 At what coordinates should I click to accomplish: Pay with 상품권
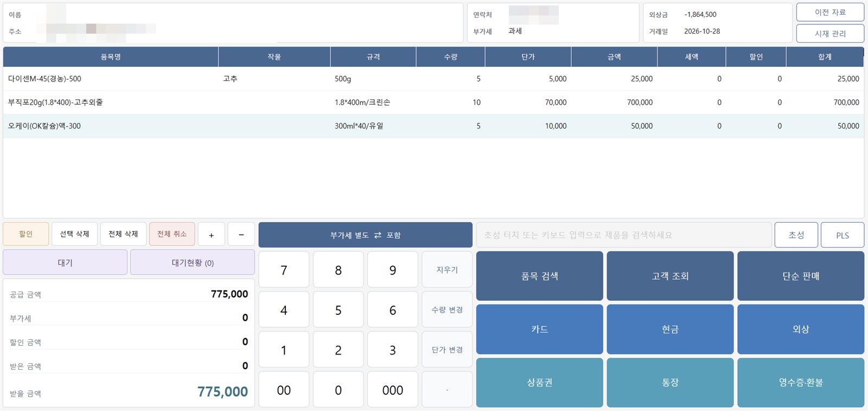coord(540,382)
